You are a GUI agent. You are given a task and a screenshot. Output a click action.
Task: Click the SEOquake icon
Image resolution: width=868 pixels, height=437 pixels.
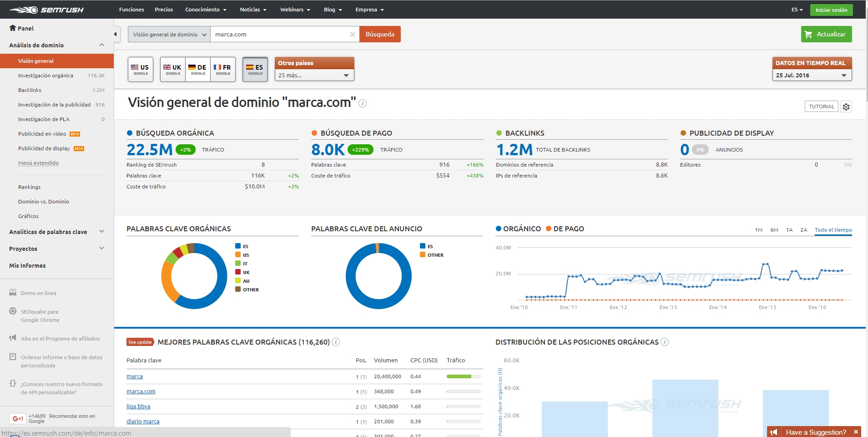pyautogui.click(x=13, y=311)
